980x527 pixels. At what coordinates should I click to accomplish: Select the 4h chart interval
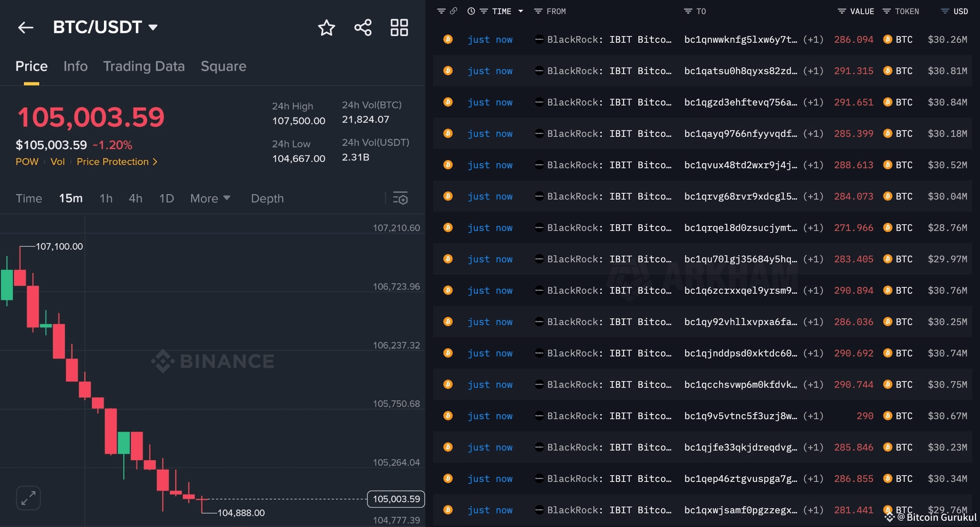point(135,198)
